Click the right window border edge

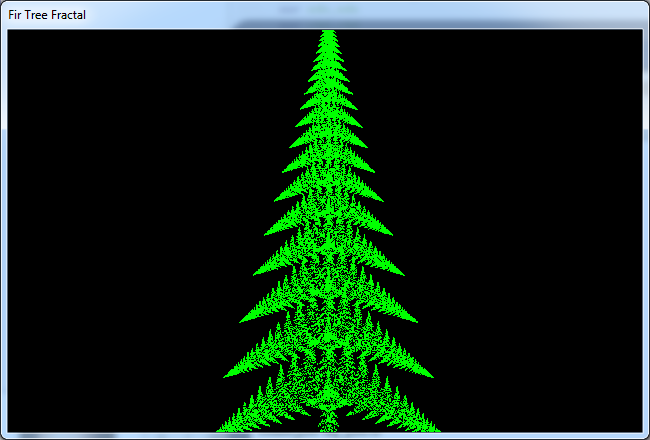coord(646,230)
